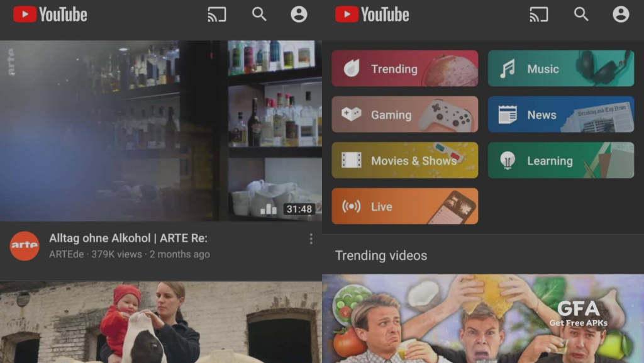This screenshot has width=644, height=363.
Task: Open search on the right screen
Action: (581, 14)
